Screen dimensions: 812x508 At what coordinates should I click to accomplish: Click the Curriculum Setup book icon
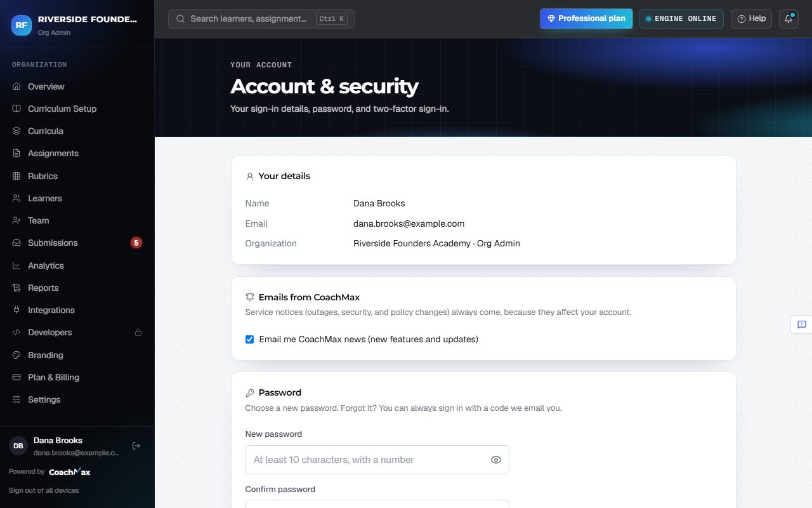pos(16,109)
